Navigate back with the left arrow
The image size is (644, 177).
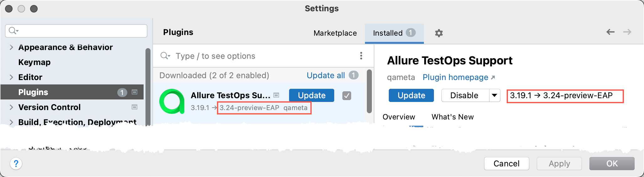tap(610, 32)
